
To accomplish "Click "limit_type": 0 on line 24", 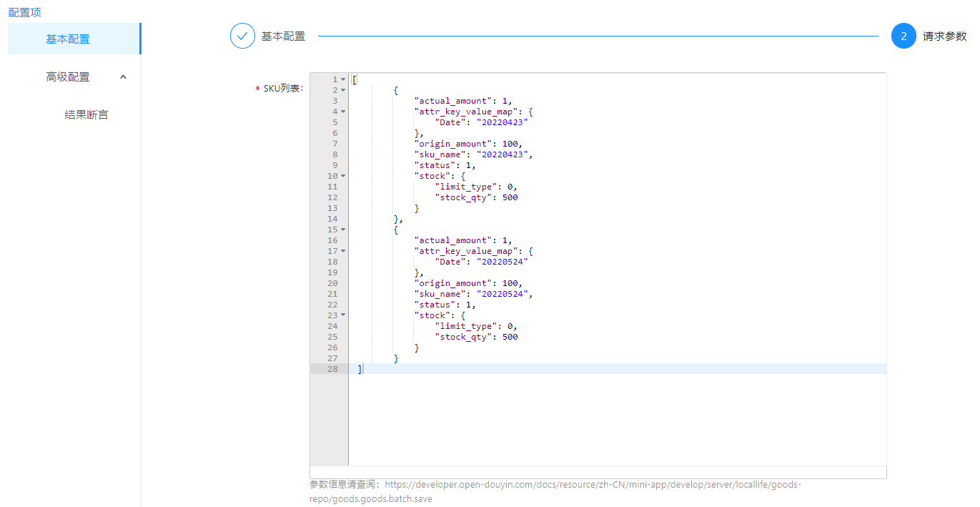I will coord(476,326).
